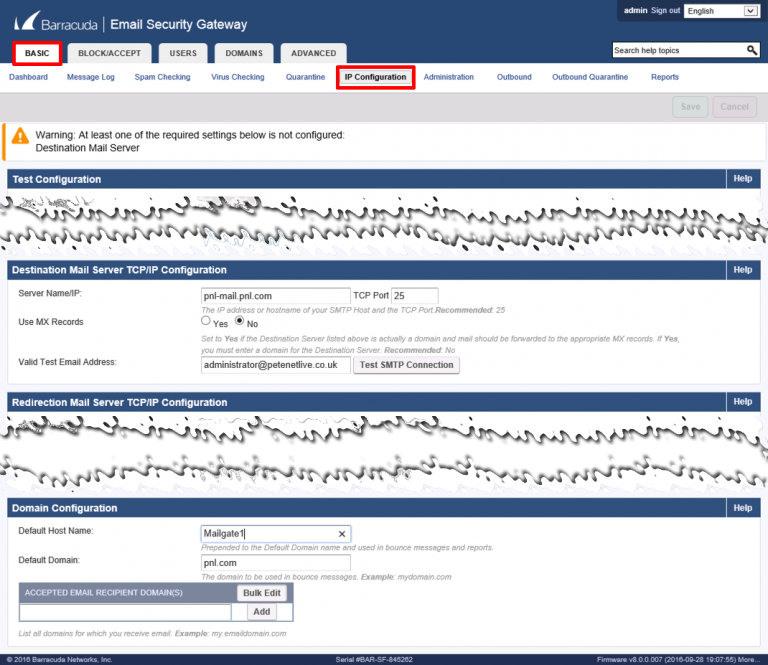Viewport: 768px width, 665px height.
Task: Open the Outbound Quarantine page
Action: pos(590,77)
